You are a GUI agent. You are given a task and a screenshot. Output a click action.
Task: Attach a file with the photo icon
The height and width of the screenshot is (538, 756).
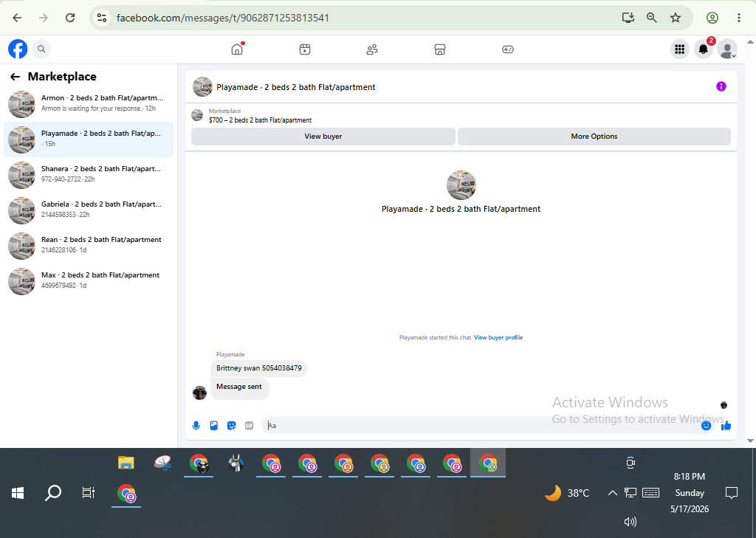click(213, 426)
